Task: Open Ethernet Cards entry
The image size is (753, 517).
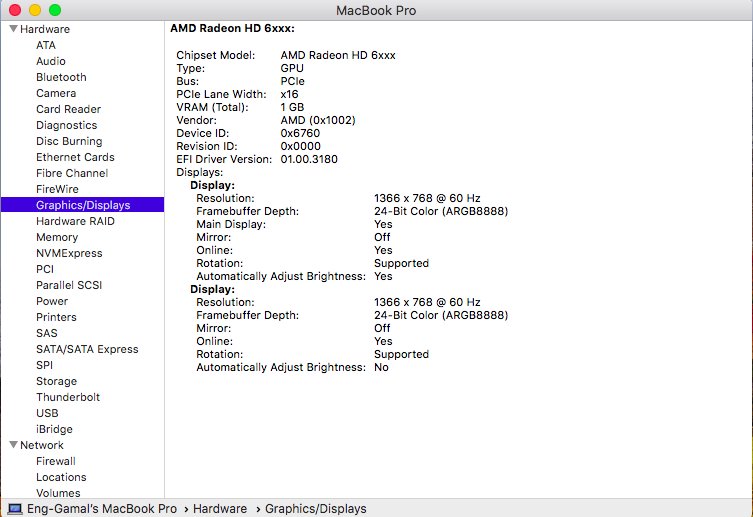Action: 75,157
